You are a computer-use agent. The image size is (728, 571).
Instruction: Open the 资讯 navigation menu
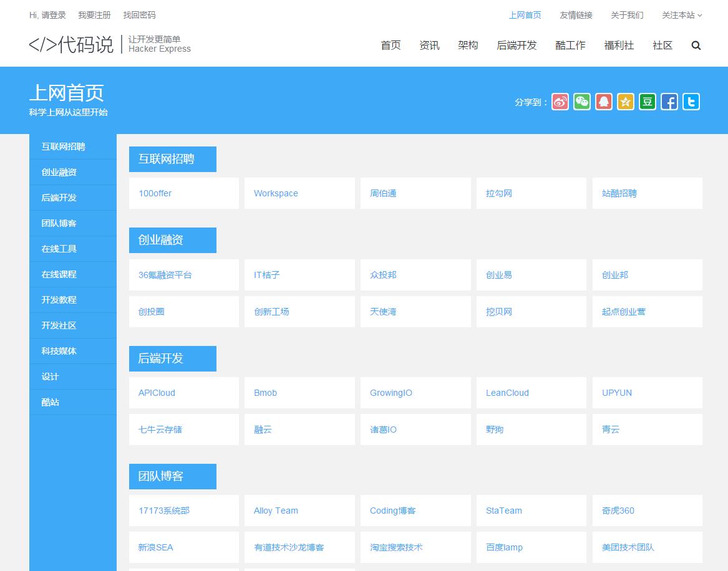click(x=429, y=45)
